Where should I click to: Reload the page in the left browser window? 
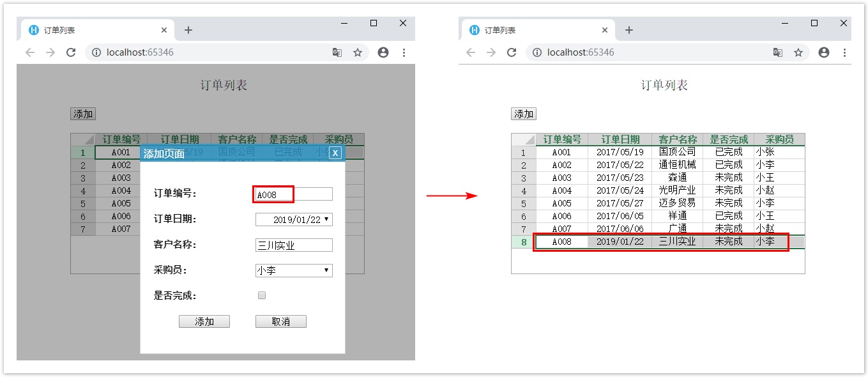71,52
